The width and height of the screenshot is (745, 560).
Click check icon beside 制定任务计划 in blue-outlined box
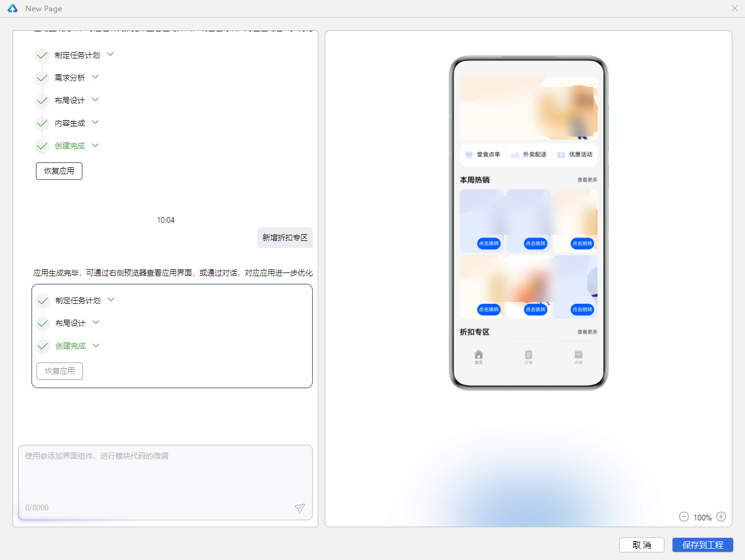pos(43,301)
